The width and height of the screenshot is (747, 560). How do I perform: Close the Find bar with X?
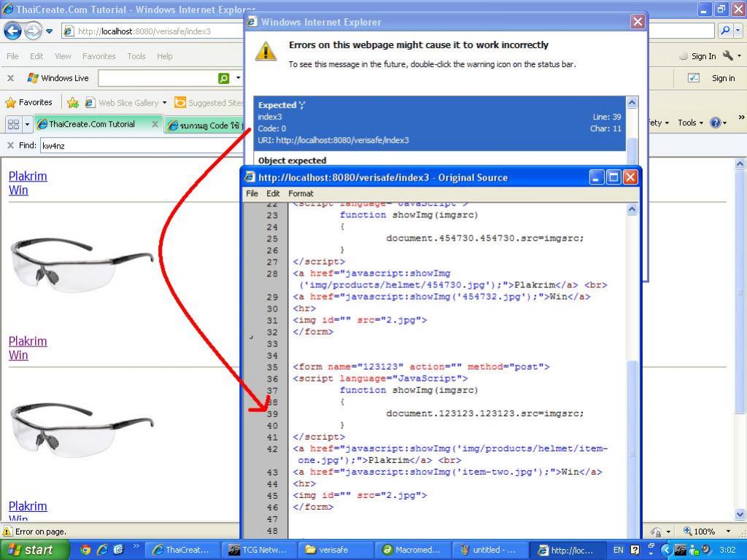click(10, 145)
